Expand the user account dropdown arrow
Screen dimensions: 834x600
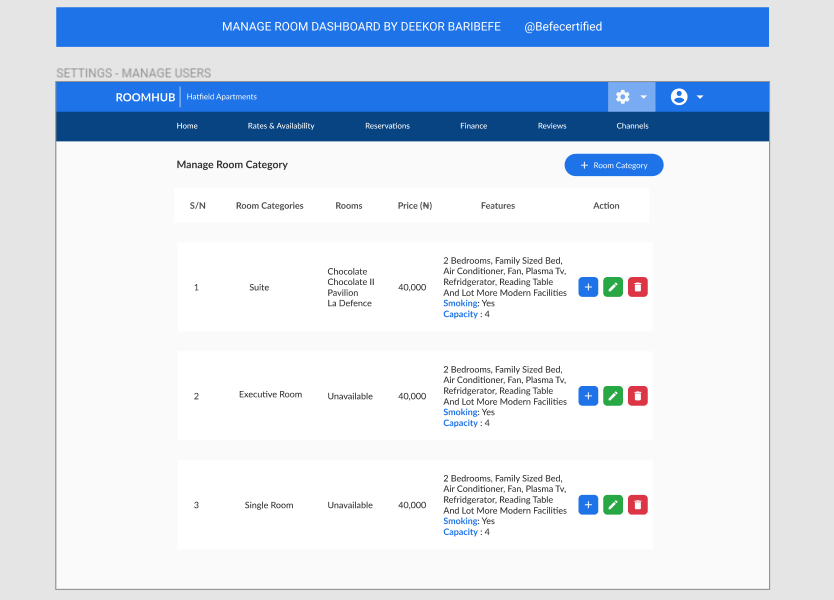coord(700,97)
